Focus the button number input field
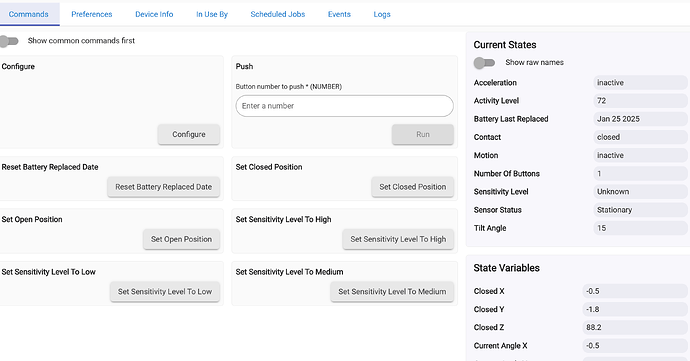The width and height of the screenshot is (690, 361). click(x=345, y=106)
